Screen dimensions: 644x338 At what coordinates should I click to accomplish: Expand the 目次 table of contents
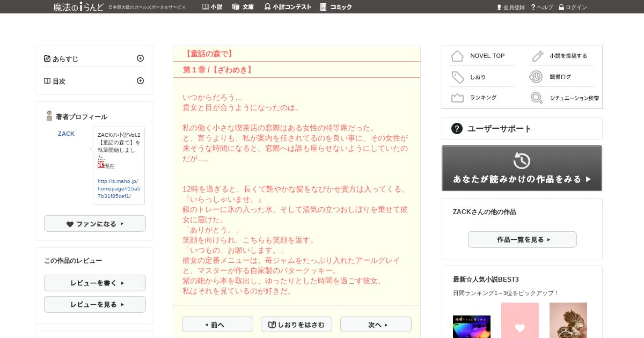point(141,80)
